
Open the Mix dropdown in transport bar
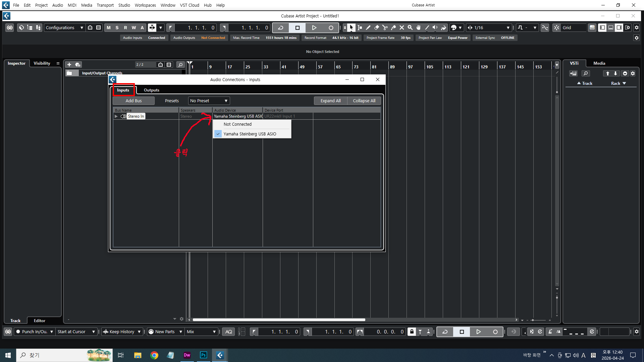[x=201, y=331]
